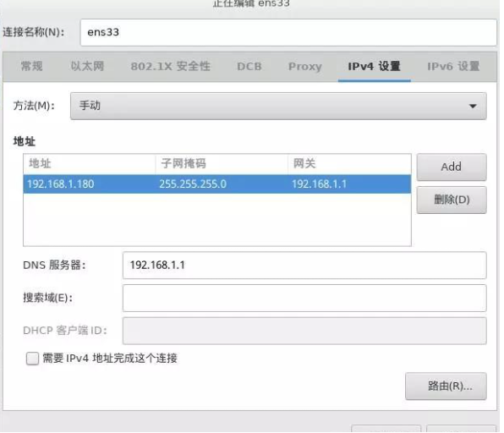Select the IPv4 设置 tab

pyautogui.click(x=374, y=66)
